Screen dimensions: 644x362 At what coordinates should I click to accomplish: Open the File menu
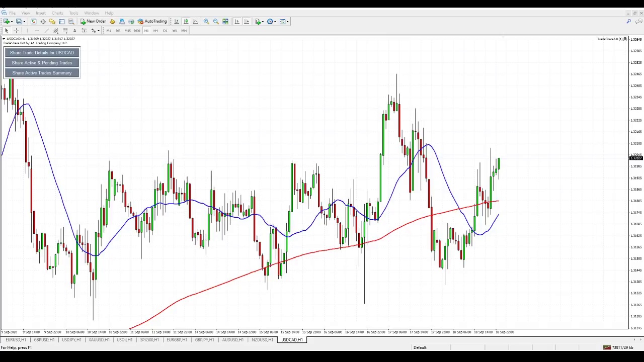click(12, 13)
